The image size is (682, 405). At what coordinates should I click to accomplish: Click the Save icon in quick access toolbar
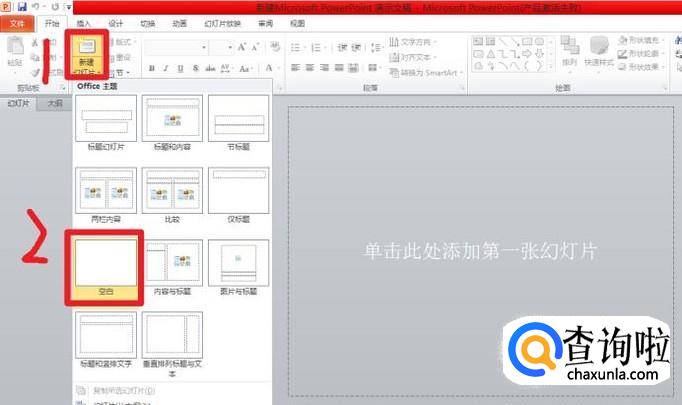pos(22,7)
